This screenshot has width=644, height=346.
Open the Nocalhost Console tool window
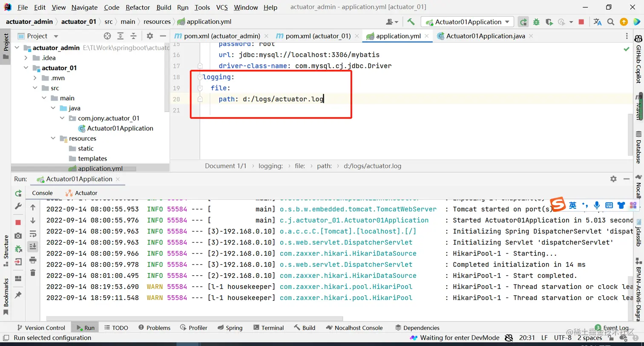tap(354, 328)
